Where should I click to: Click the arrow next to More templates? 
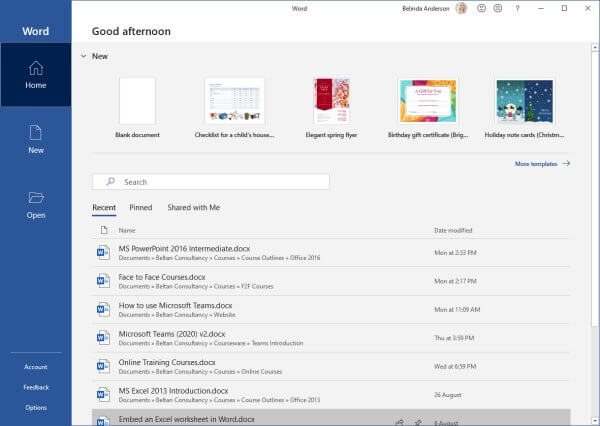click(x=566, y=163)
